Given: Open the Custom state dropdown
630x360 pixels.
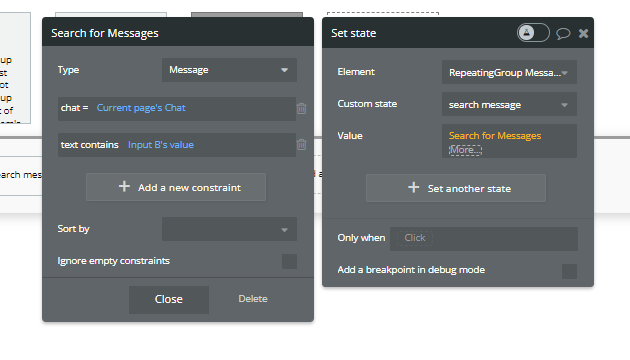Looking at the screenshot, I should [x=509, y=104].
